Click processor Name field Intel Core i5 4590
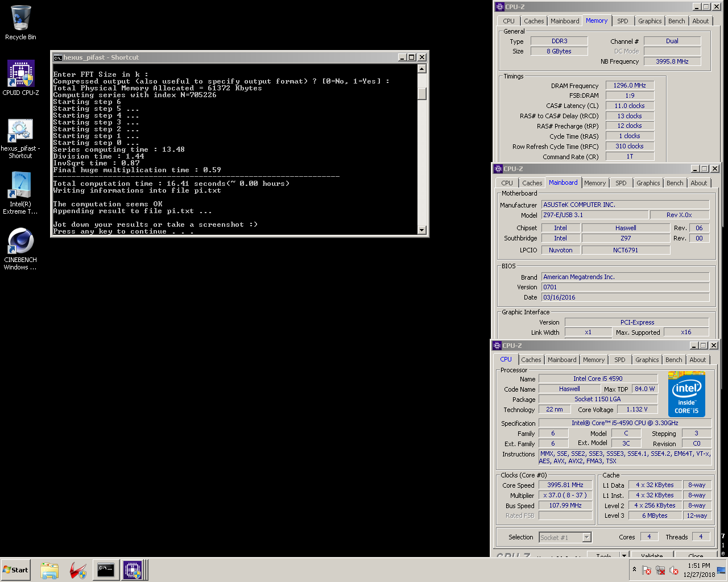Image resolution: width=728 pixels, height=582 pixels. [x=598, y=379]
